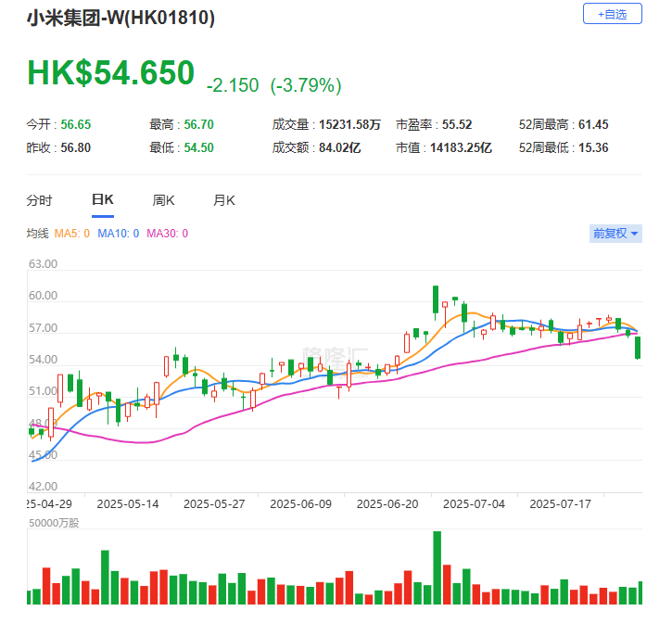Click the P/E ratio value 55.52
The image size is (672, 623).
pos(457,125)
